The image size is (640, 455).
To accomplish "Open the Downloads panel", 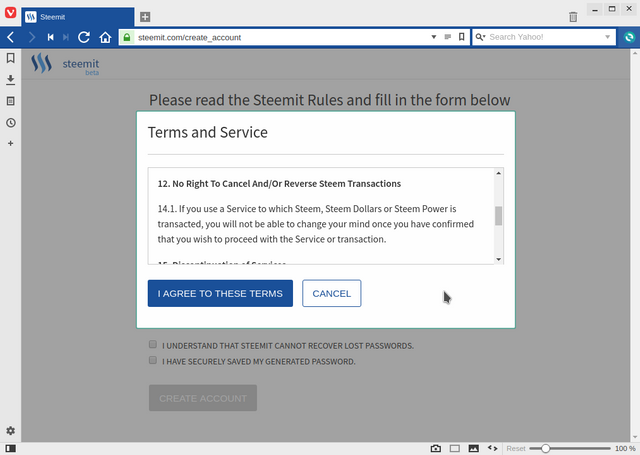I will (x=10, y=79).
